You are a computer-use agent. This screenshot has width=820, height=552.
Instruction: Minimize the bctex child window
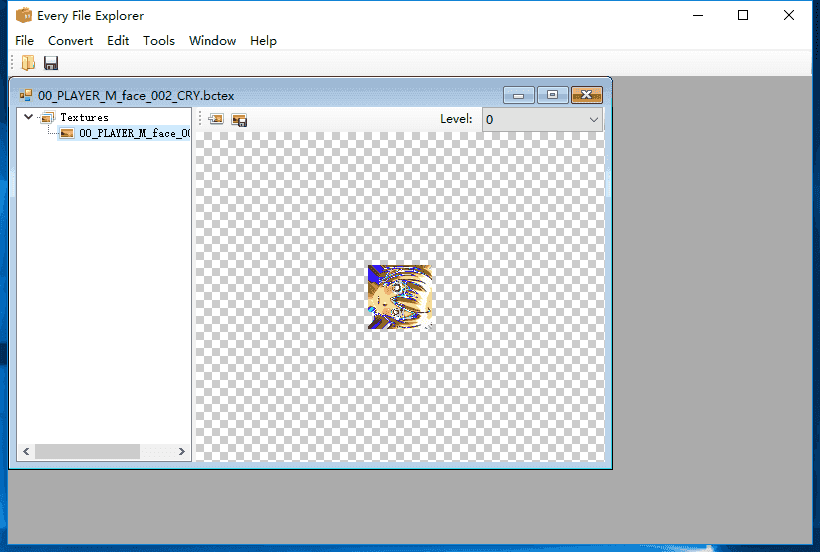click(x=518, y=95)
